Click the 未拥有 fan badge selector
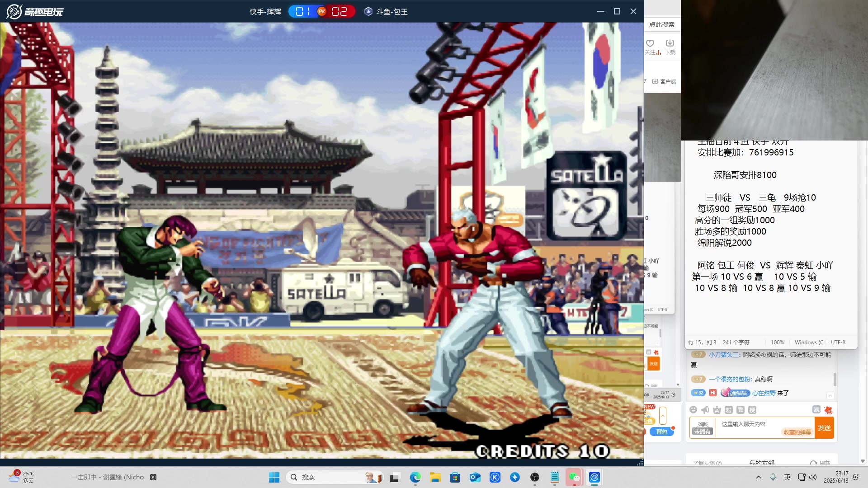Image resolution: width=868 pixels, height=488 pixels. click(703, 428)
